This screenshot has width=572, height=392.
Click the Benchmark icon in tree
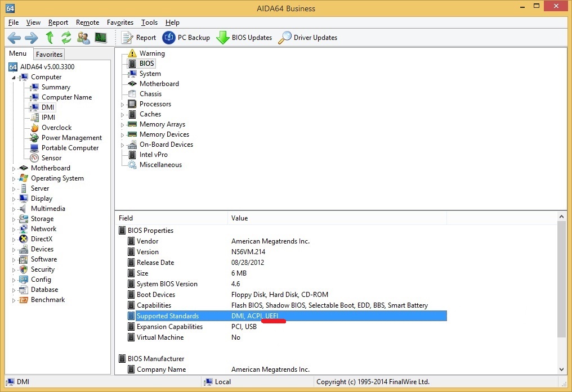click(24, 300)
